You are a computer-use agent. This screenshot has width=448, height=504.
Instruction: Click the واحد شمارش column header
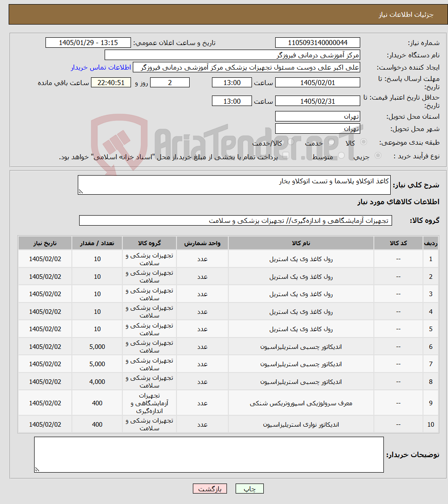[202, 243]
